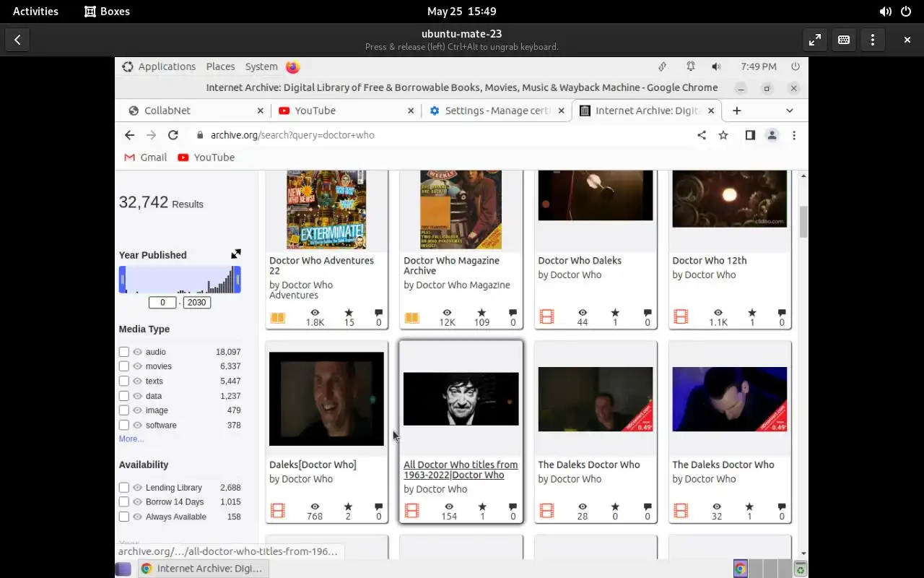Click texts icon on Doctor Who Magazine Archive card
Image resolution: width=924 pixels, height=578 pixels.
pos(411,318)
